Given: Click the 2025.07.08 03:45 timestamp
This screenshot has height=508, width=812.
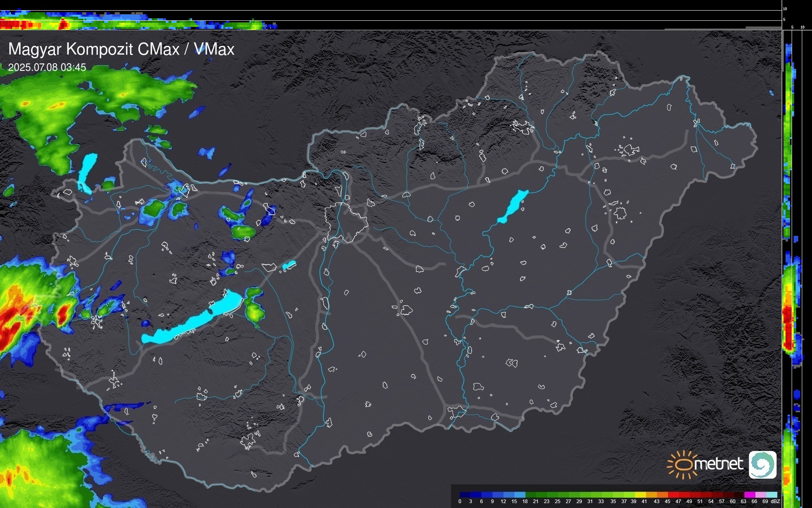Looking at the screenshot, I should coord(47,68).
